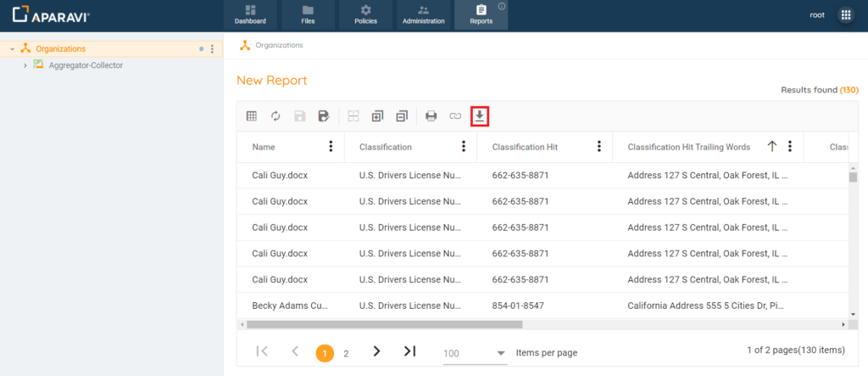Open the apps grid menu beside root
868x376 pixels.
tap(846, 15)
